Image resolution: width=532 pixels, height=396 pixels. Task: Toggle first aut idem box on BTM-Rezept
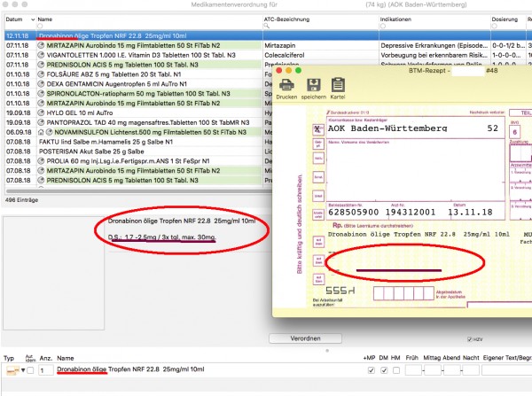coord(318,242)
